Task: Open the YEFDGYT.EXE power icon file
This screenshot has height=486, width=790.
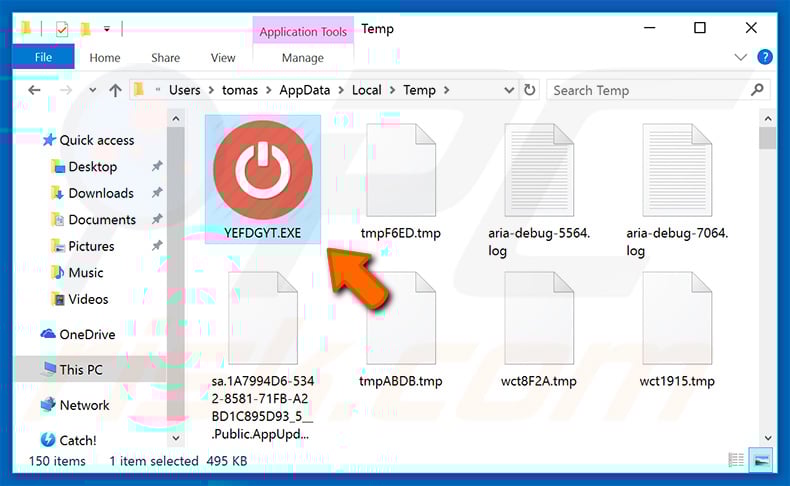Action: tap(262, 171)
